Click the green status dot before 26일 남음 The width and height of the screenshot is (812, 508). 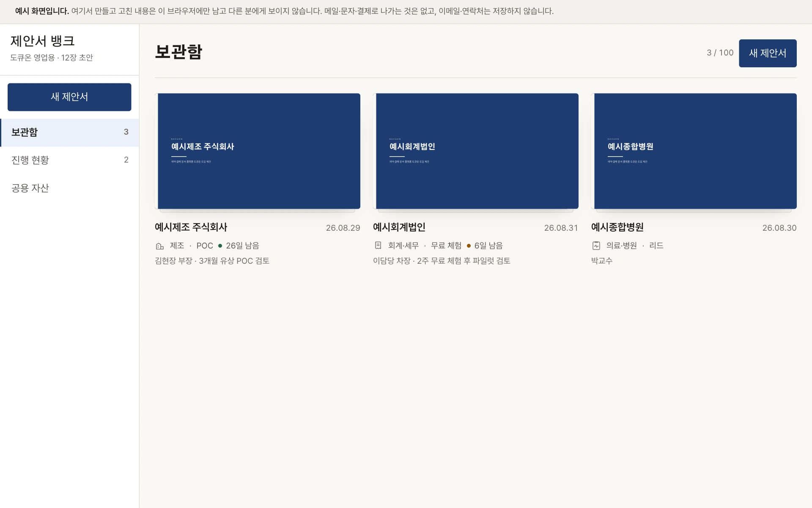(x=220, y=246)
